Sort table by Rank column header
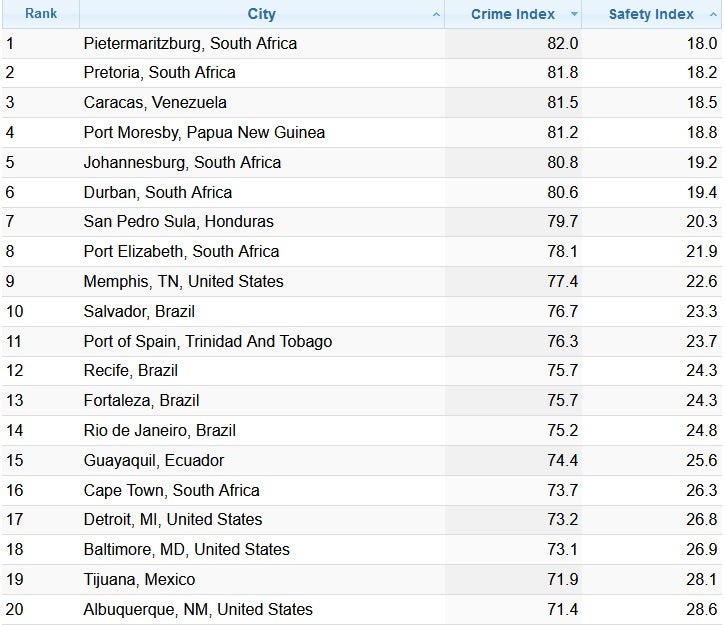The image size is (725, 625). (x=40, y=14)
